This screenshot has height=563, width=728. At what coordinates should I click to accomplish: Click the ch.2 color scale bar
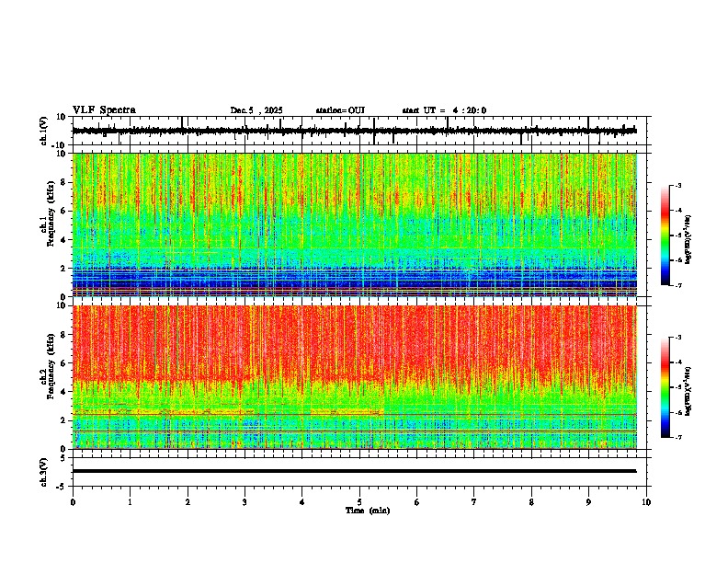tap(665, 387)
